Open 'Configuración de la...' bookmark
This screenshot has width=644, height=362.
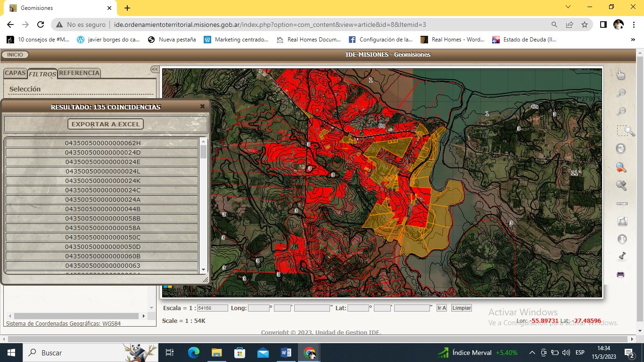380,40
